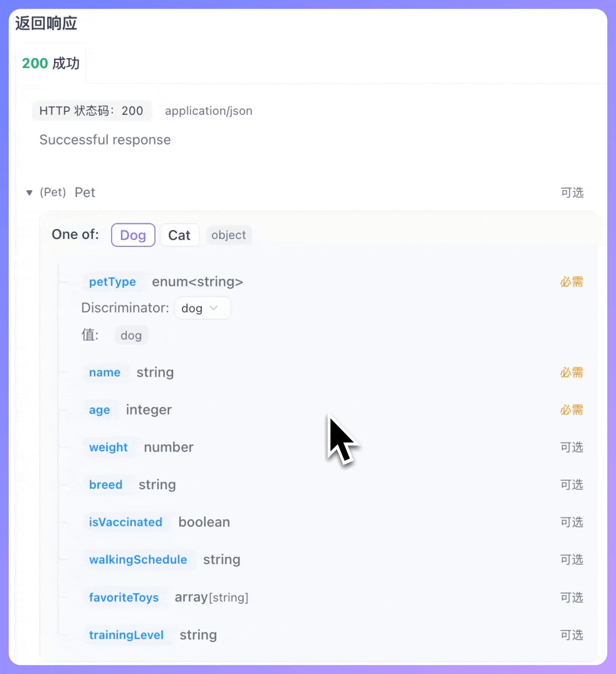Click the HTTP 状态码 200 badge
Viewport: 616px width, 674px height.
[92, 111]
